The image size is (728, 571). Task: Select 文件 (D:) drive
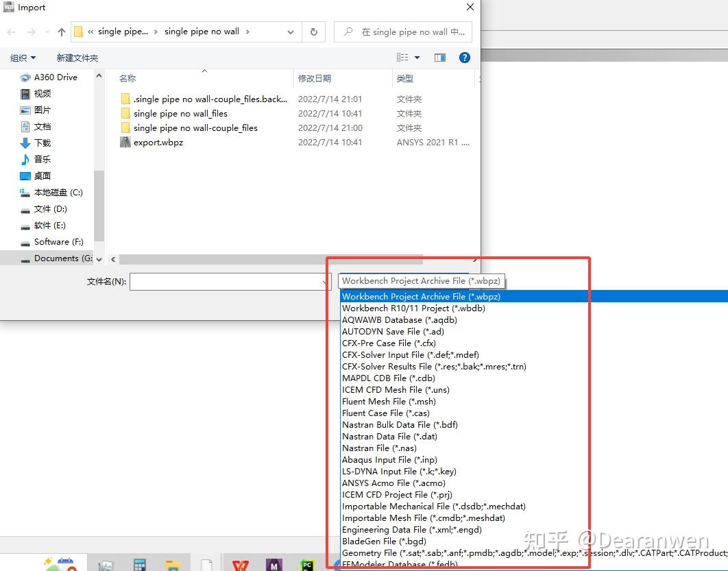[44, 209]
